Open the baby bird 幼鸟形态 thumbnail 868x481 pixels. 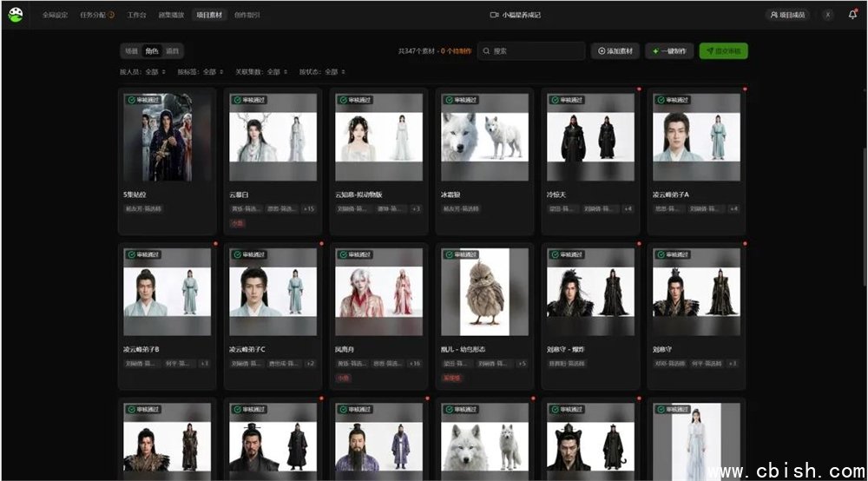484,292
